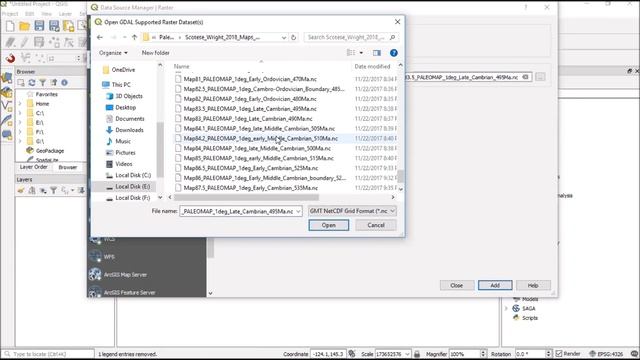The height and width of the screenshot is (360, 640).
Task: Toggle Render checkbox in status bar
Action: (559, 353)
